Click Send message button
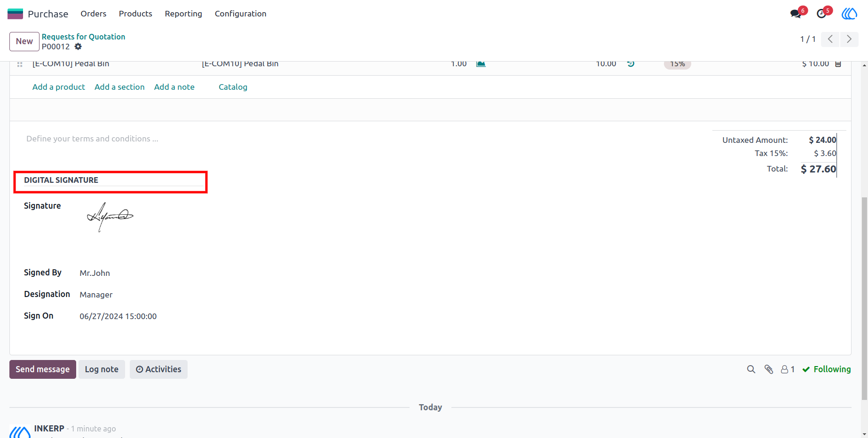This screenshot has height=438, width=868. coord(43,369)
